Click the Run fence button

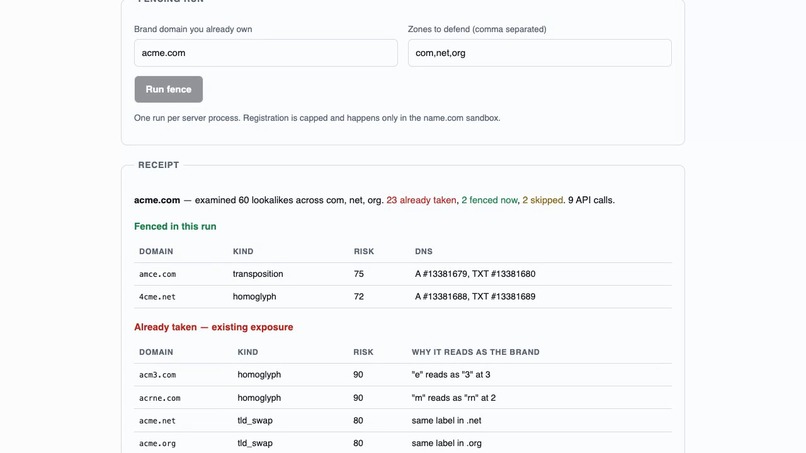pos(169,89)
